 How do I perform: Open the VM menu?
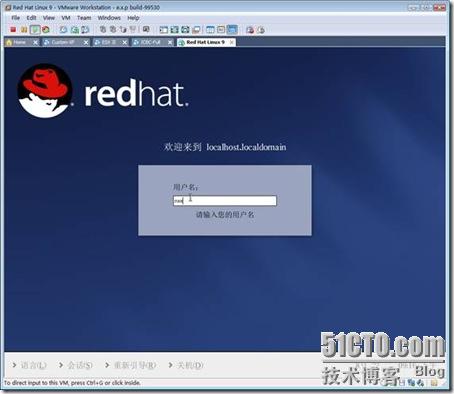click(x=66, y=18)
